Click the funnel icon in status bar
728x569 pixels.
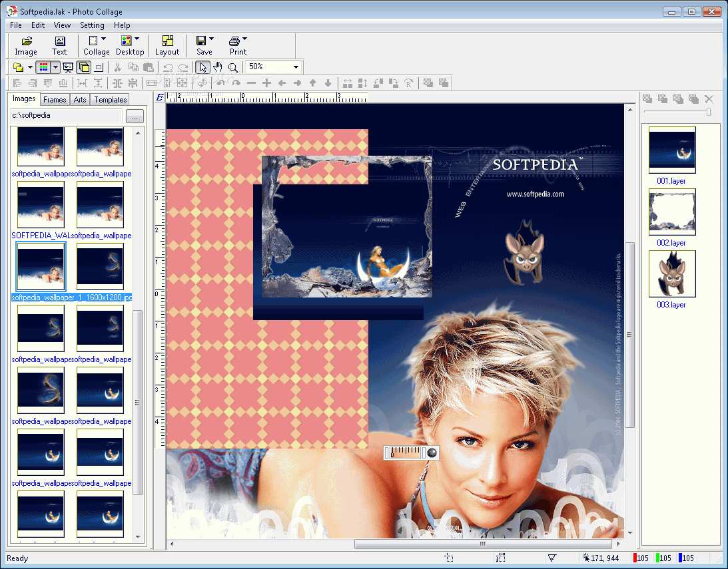552,558
